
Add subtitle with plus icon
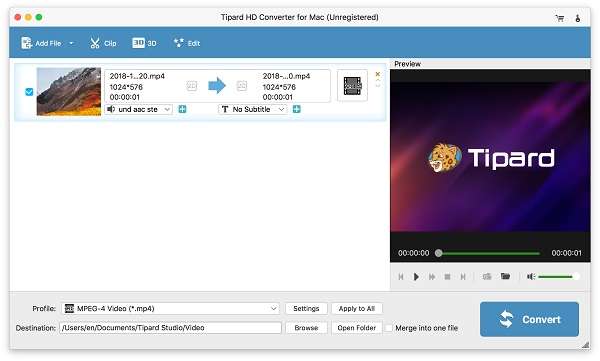point(297,109)
